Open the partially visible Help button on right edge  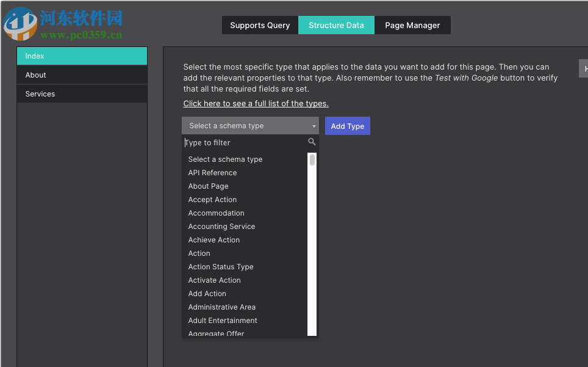[583, 68]
